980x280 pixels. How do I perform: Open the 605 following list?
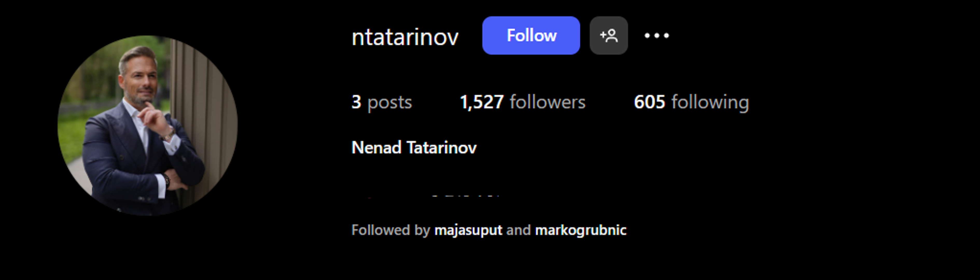coord(691,102)
